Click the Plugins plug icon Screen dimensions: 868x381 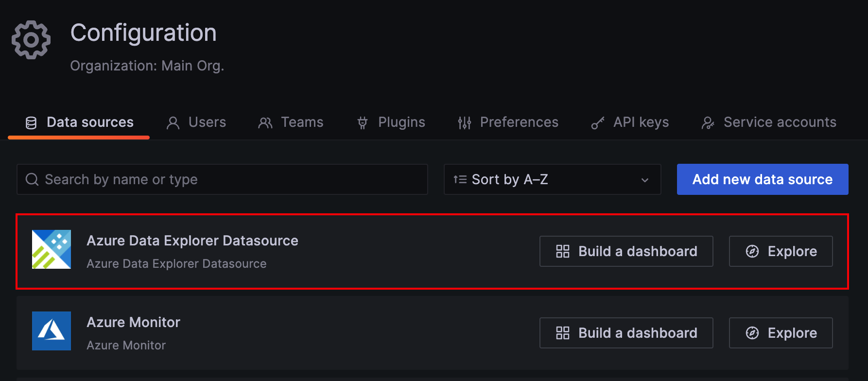point(363,123)
